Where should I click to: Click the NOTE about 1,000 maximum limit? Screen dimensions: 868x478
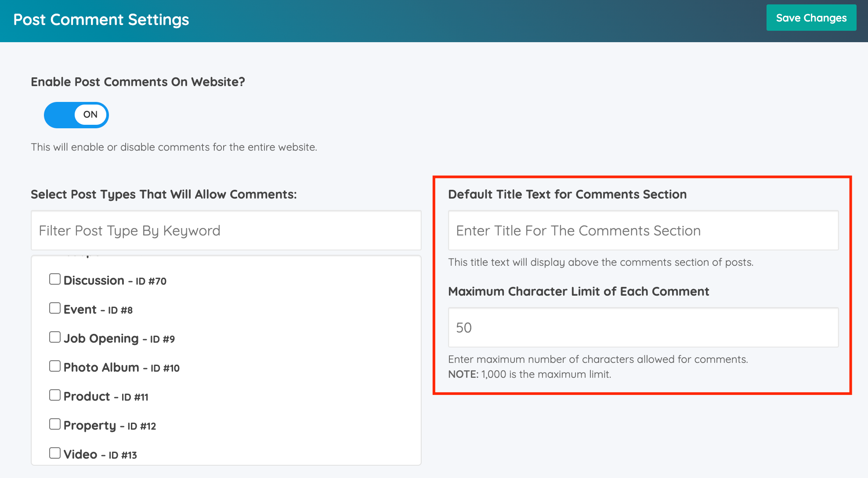(x=529, y=374)
